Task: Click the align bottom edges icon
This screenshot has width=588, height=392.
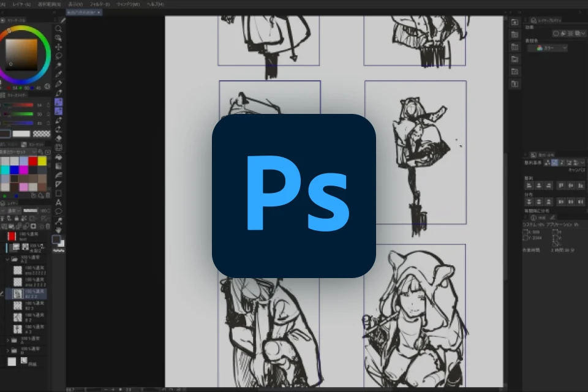Action: click(x=581, y=186)
